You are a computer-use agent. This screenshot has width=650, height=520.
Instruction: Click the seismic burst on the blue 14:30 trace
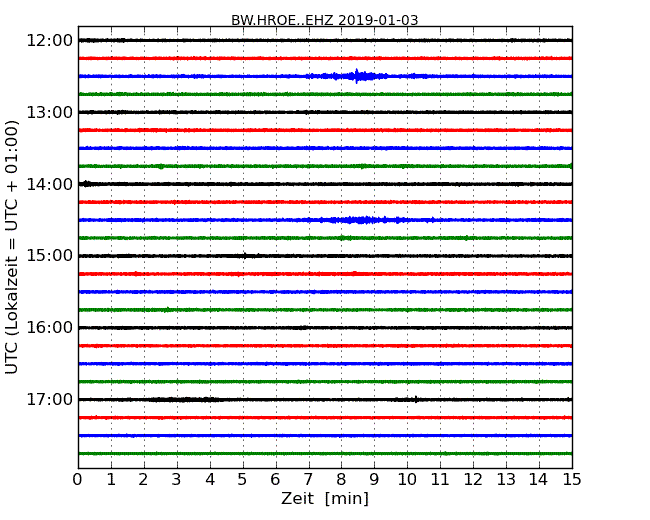coord(363,220)
